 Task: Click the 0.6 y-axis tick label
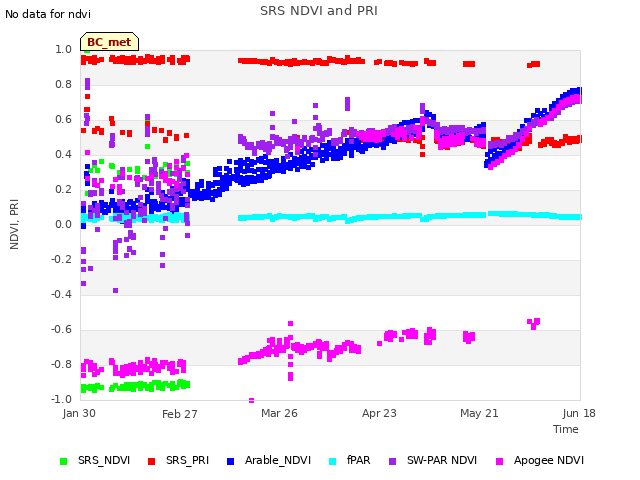point(64,120)
